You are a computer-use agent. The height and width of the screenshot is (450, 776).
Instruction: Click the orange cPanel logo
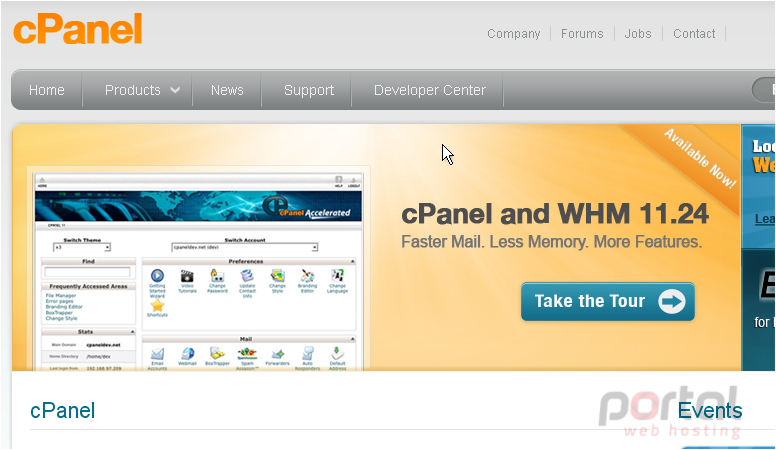coord(78,29)
